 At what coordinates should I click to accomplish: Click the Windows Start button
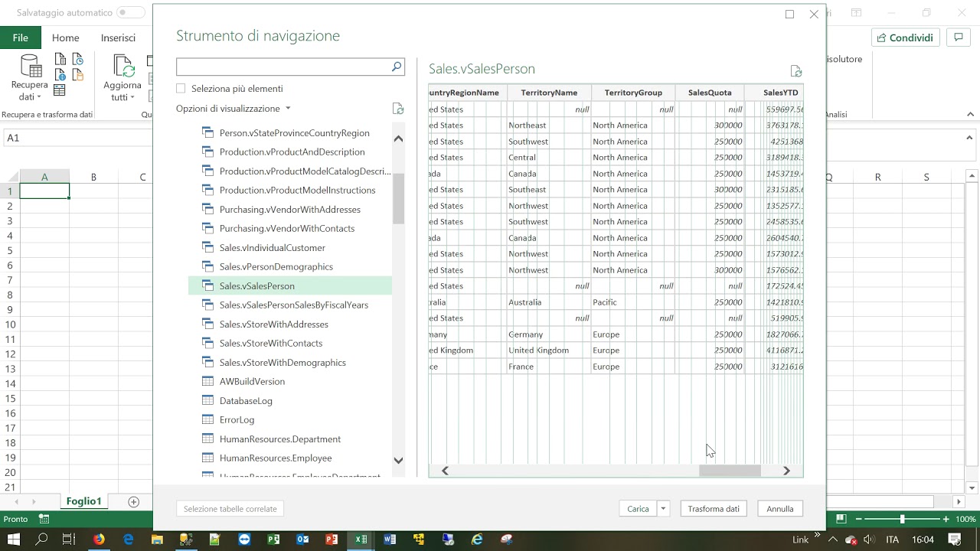pyautogui.click(x=14, y=540)
